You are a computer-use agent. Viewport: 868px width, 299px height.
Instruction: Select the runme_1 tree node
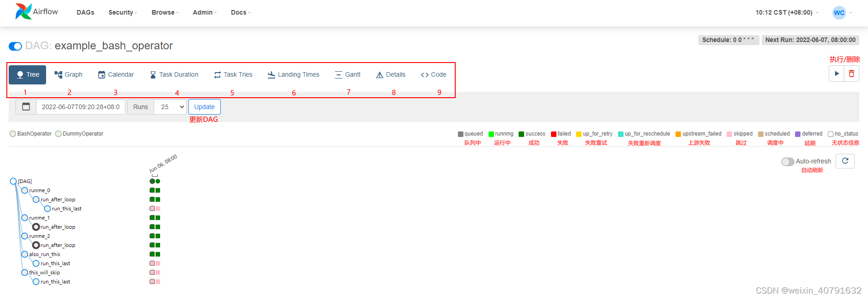tap(25, 218)
